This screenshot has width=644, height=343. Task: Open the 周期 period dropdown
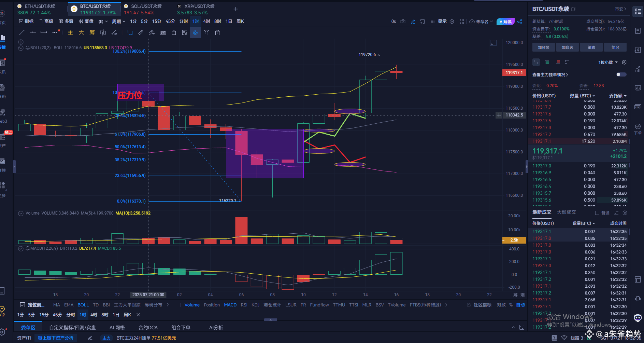pyautogui.click(x=118, y=21)
